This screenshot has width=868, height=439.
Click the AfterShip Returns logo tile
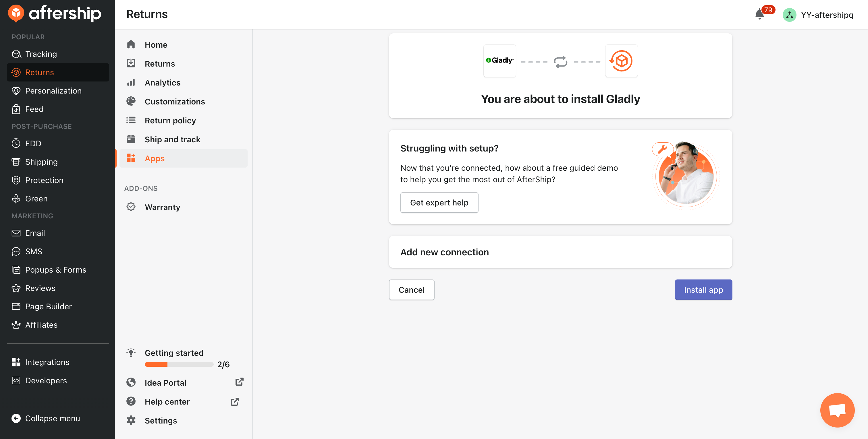pyautogui.click(x=621, y=61)
